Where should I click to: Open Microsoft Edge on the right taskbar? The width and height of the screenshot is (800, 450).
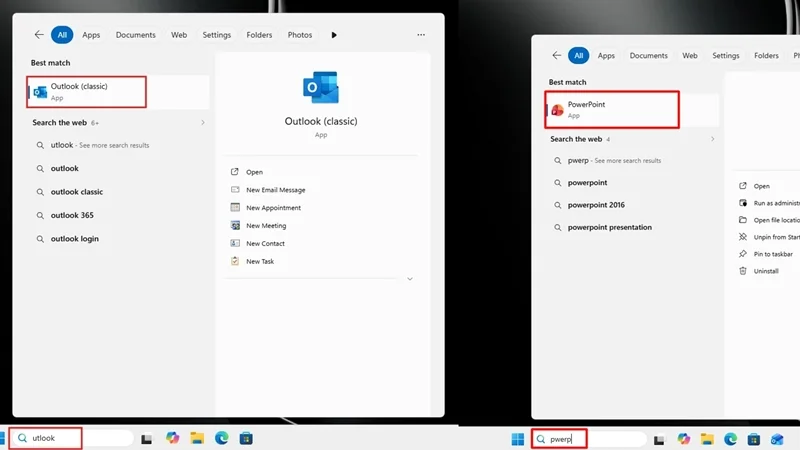pos(731,439)
